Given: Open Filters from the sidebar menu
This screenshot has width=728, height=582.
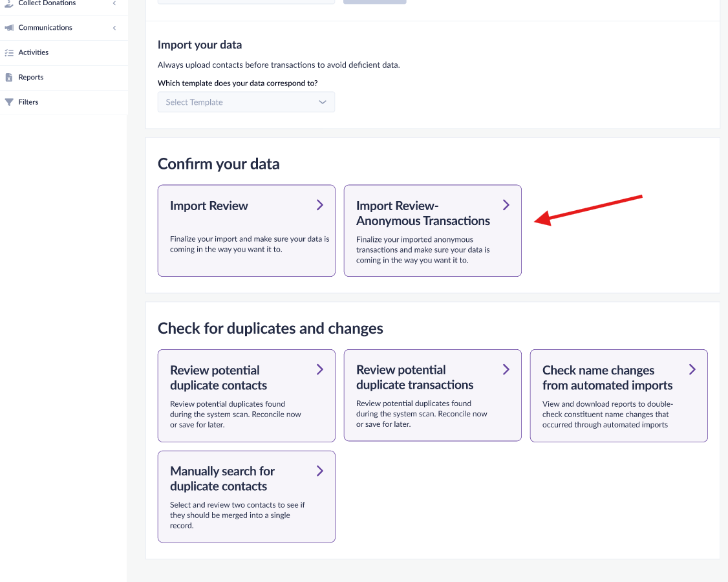Looking at the screenshot, I should [28, 102].
